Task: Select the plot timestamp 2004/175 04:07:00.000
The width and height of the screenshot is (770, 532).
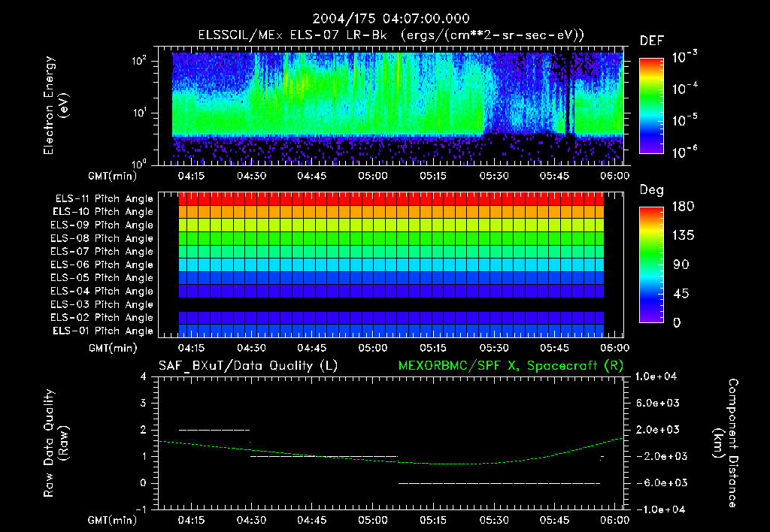Action: (391, 19)
